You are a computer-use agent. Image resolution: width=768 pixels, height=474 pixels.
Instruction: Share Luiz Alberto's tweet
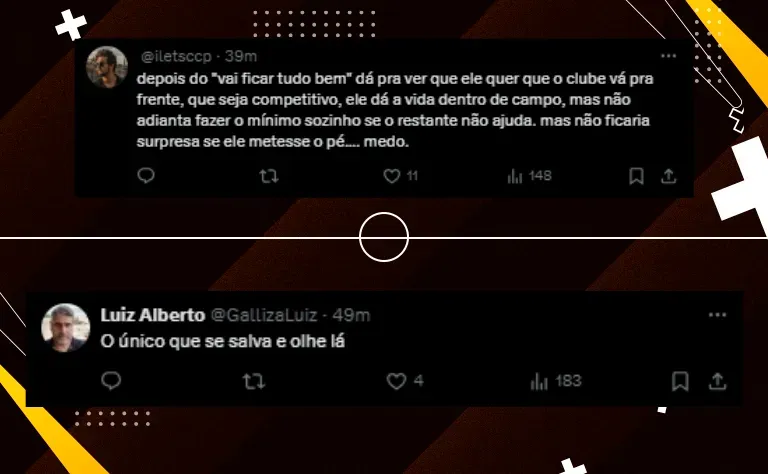point(717,381)
